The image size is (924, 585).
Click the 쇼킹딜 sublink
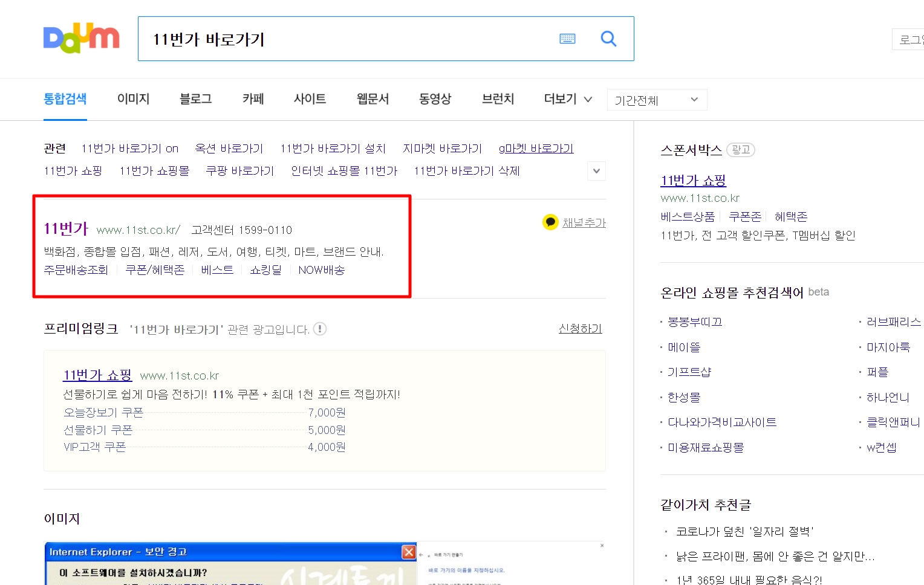pyautogui.click(x=266, y=270)
